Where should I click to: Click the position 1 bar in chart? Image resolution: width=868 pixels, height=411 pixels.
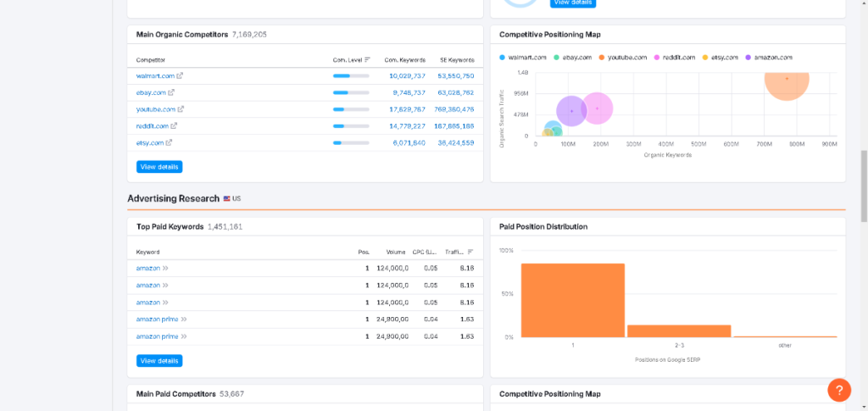click(572, 301)
